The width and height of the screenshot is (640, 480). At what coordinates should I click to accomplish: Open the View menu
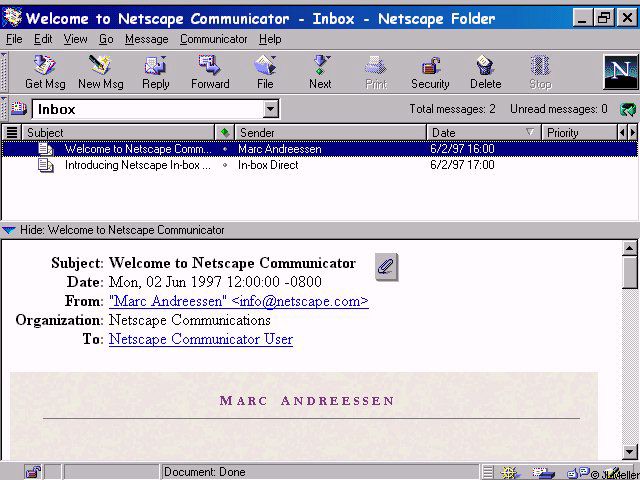pyautogui.click(x=75, y=39)
